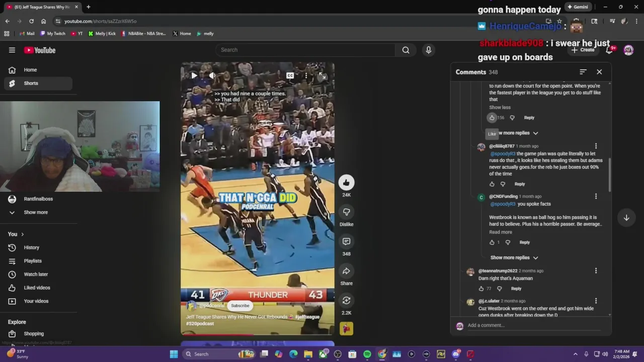Open Discord from the taskbar
Screen dimensions: 644x362
tap(455, 354)
